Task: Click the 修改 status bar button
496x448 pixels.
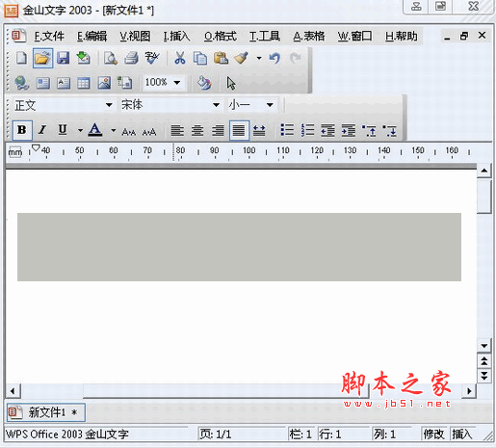Action: click(x=433, y=435)
